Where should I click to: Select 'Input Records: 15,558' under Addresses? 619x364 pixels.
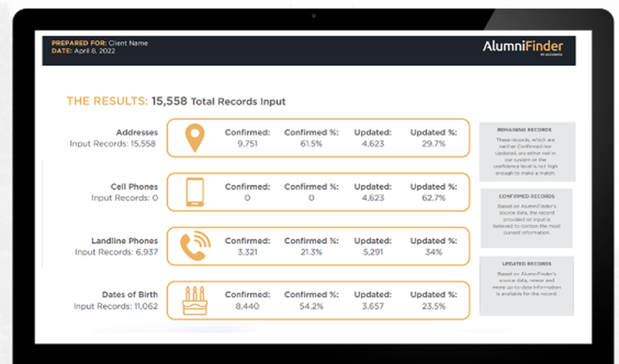(113, 144)
